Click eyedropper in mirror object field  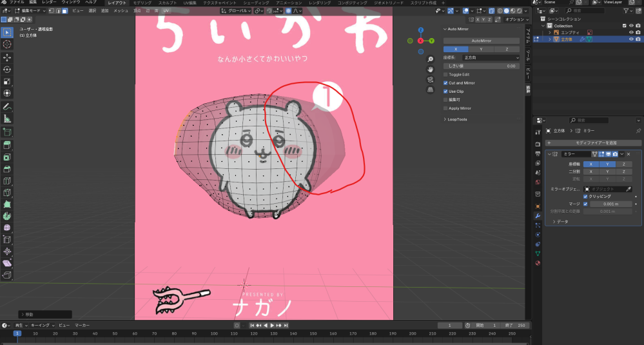[x=629, y=189]
